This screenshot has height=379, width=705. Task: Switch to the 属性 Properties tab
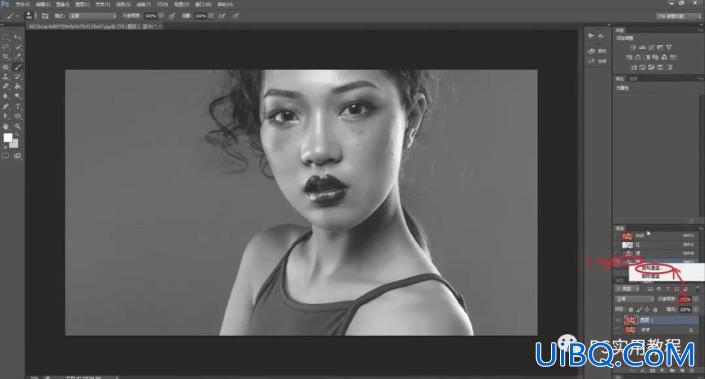[x=620, y=79]
